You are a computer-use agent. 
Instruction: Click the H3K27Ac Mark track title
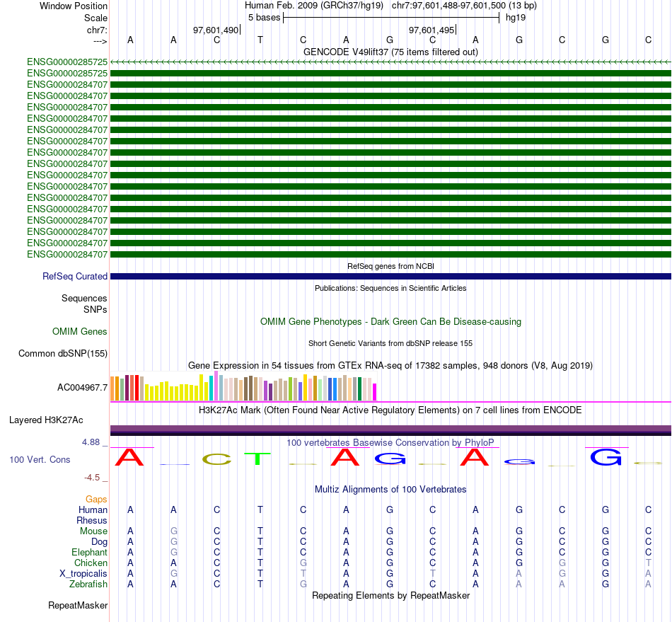point(390,410)
